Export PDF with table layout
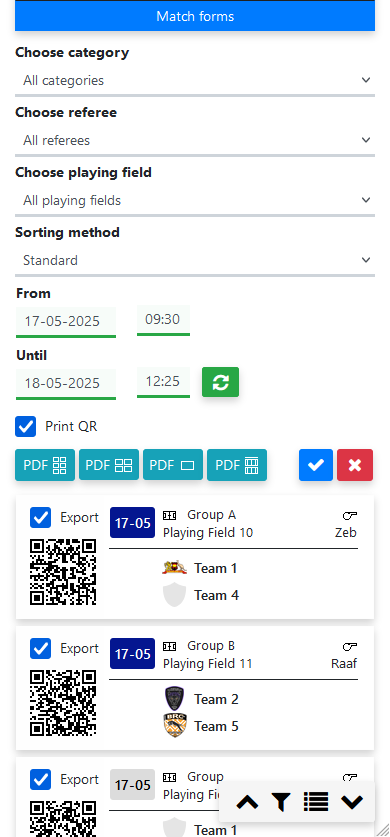Screen dimensions: 390x837 click(237, 465)
